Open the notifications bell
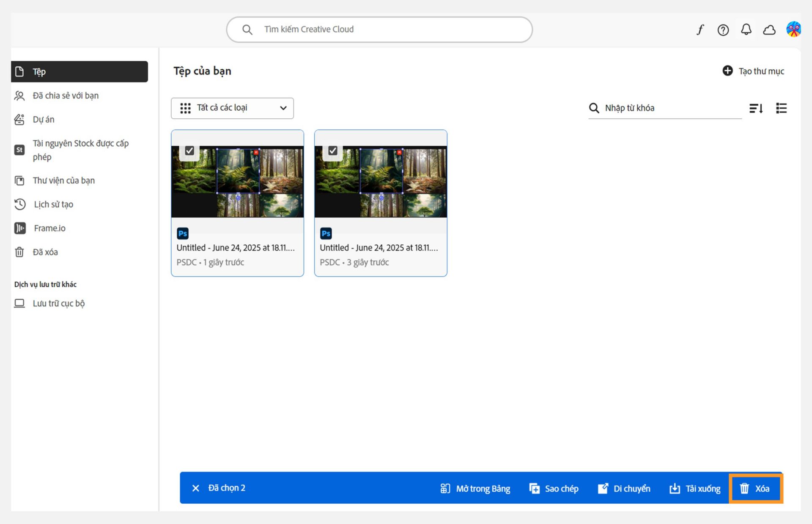812x524 pixels. tap(746, 29)
